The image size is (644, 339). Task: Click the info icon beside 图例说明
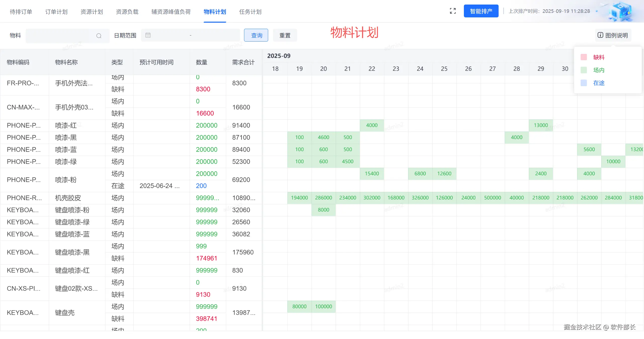click(x=600, y=35)
